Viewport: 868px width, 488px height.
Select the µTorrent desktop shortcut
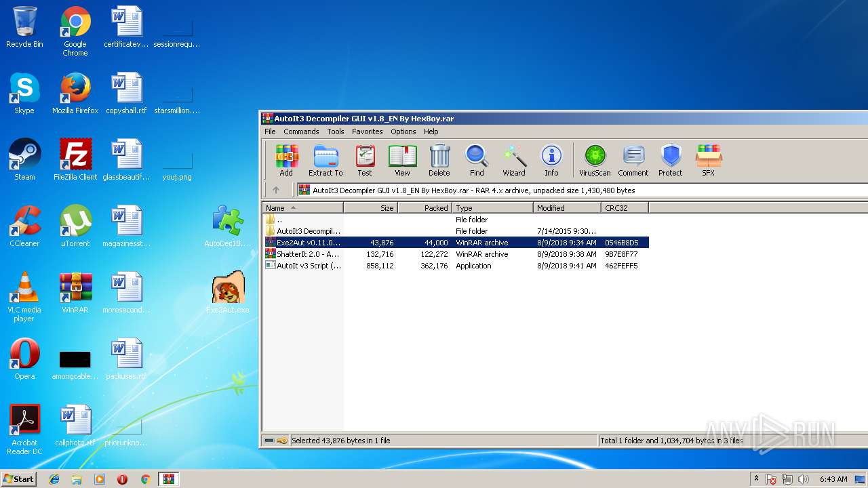coord(75,226)
